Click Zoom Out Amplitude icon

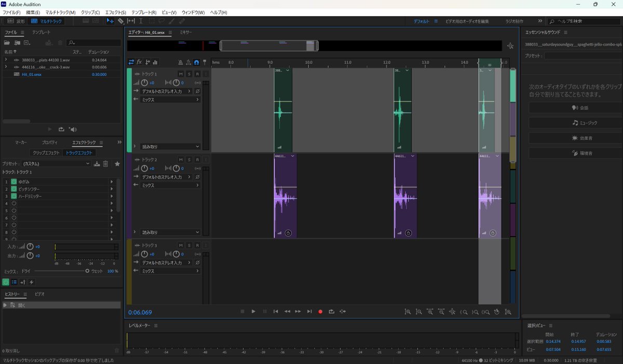pos(418,312)
